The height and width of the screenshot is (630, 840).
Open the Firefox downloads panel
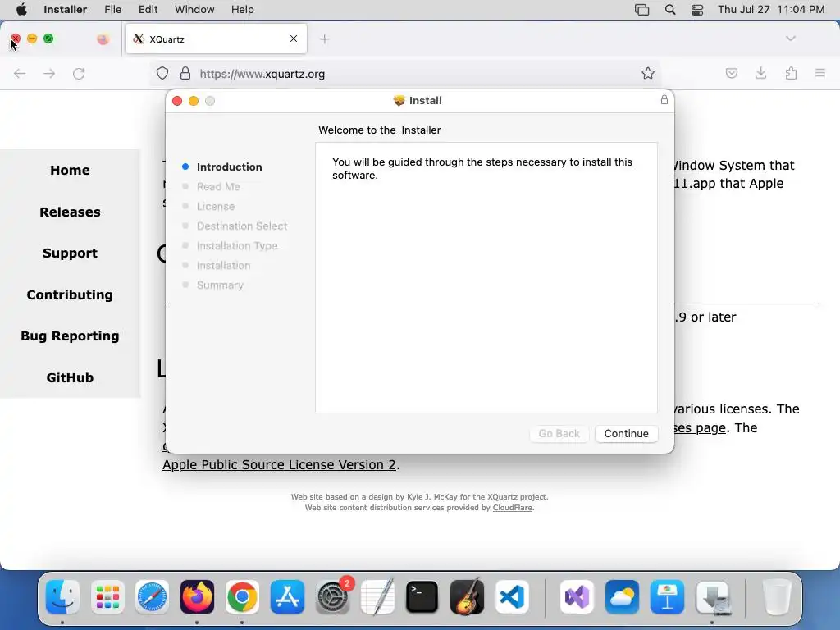point(760,73)
